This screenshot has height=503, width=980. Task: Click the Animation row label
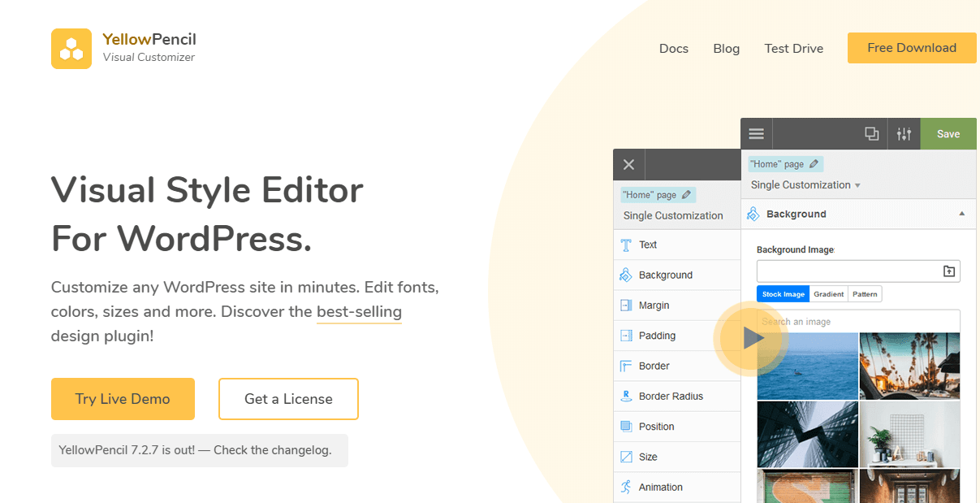661,488
